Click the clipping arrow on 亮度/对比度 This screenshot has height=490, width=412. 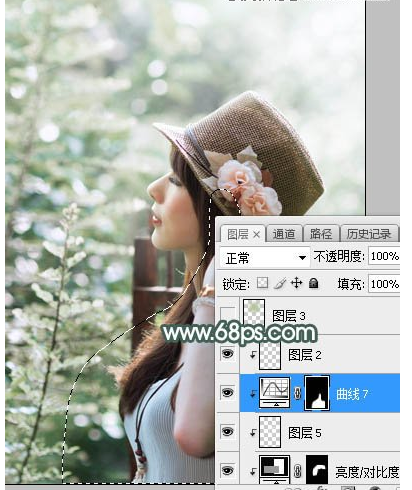coord(252,471)
